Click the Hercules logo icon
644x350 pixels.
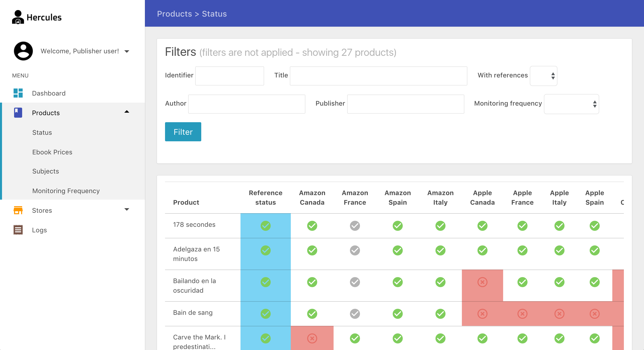pyautogui.click(x=18, y=17)
